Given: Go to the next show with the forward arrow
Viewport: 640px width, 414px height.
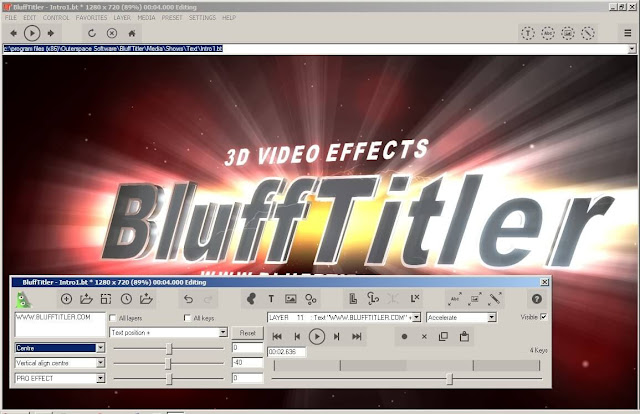Looking at the screenshot, I should point(51,33).
